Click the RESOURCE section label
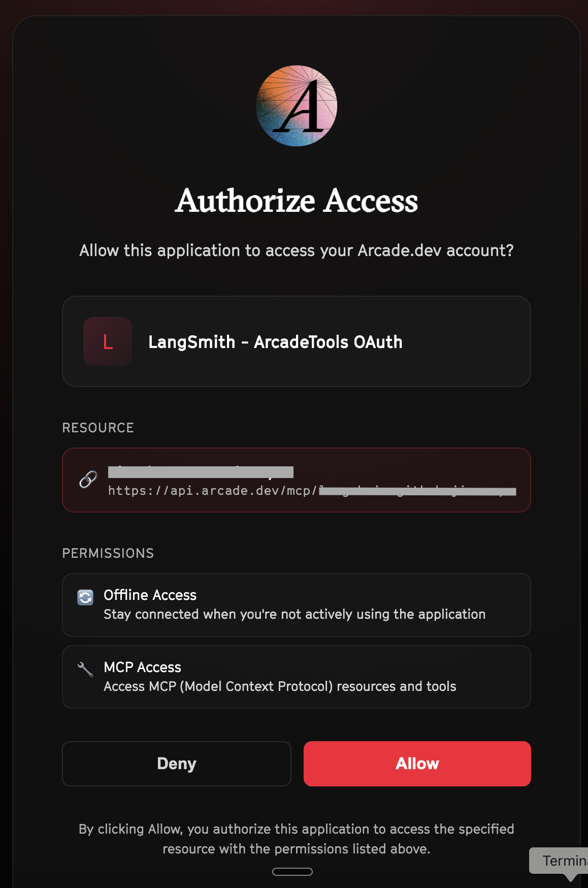This screenshot has width=588, height=888. pyautogui.click(x=98, y=428)
